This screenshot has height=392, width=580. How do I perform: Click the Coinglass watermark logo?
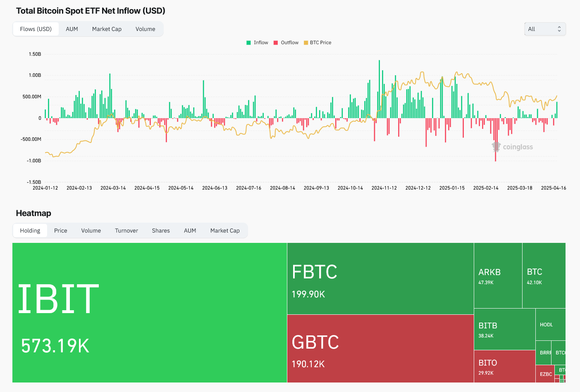pos(513,147)
